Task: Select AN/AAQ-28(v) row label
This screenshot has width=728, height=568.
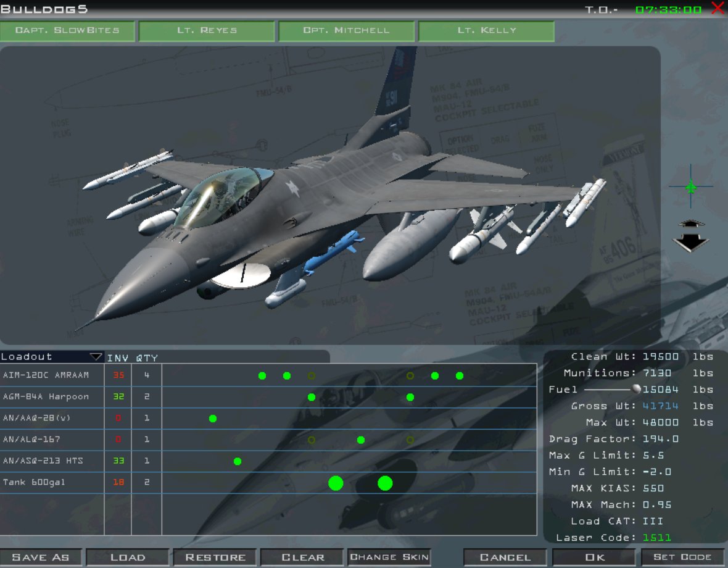Action: pos(36,418)
